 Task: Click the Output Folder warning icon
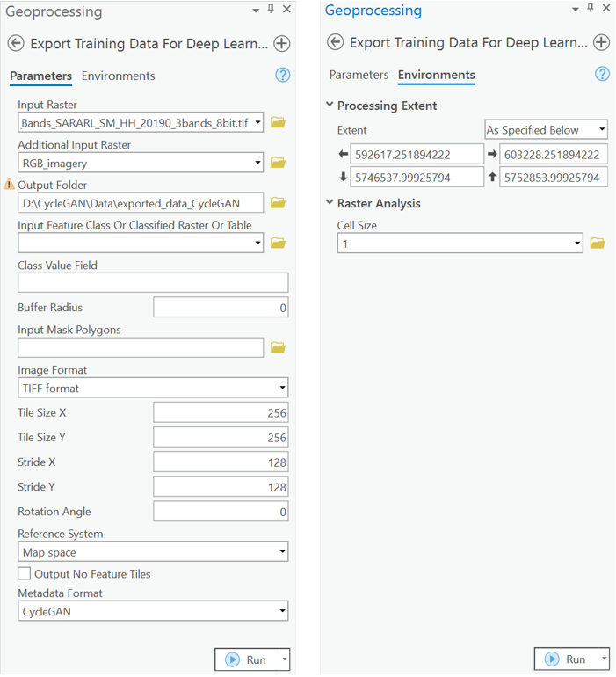tap(9, 185)
